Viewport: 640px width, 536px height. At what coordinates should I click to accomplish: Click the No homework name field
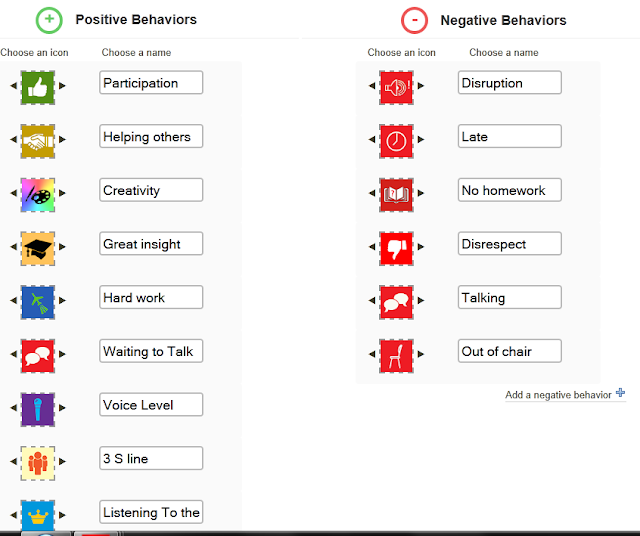[x=509, y=190]
